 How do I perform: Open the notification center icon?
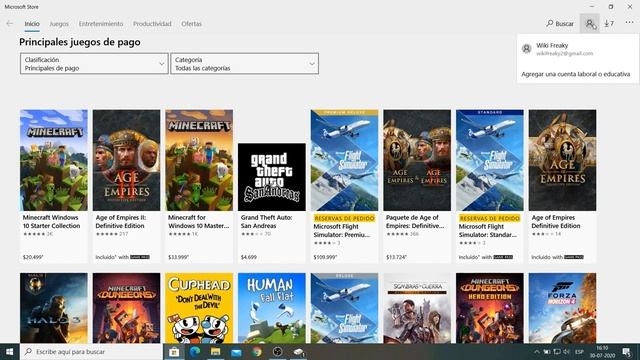tap(627, 352)
